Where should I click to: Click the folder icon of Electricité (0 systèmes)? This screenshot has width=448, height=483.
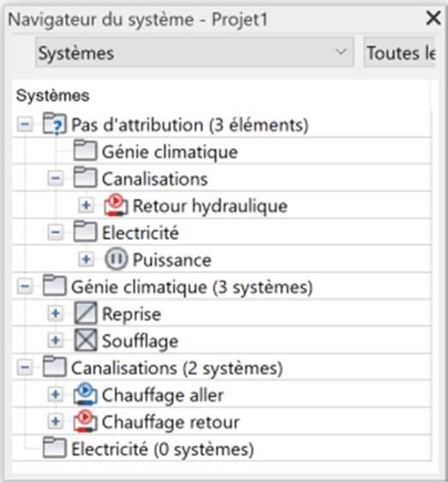point(55,448)
